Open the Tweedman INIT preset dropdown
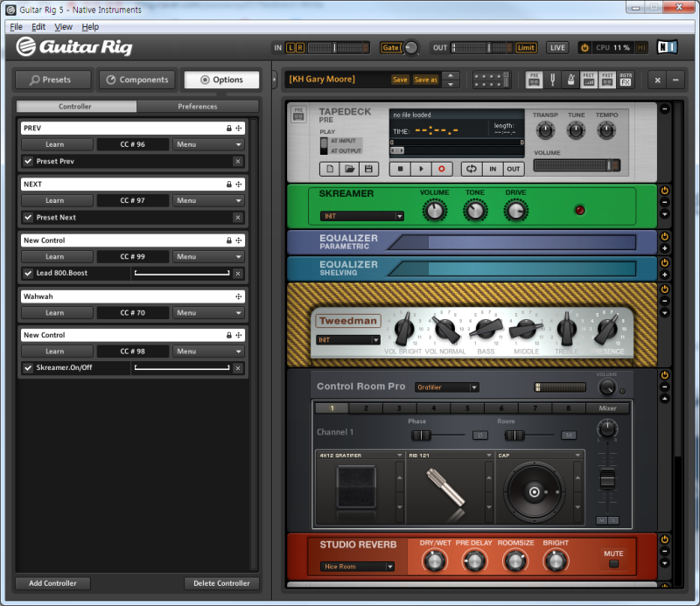The width and height of the screenshot is (700, 606). pos(348,340)
